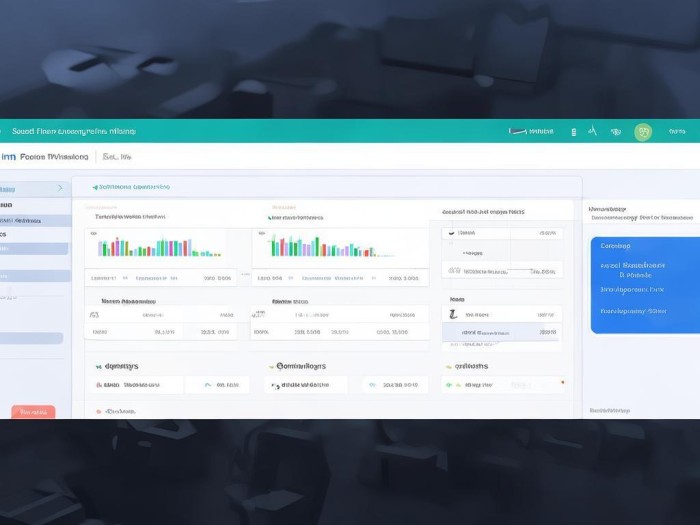700x525 pixels.
Task: Click the red icon in first bottom-left row
Action: coord(99,385)
